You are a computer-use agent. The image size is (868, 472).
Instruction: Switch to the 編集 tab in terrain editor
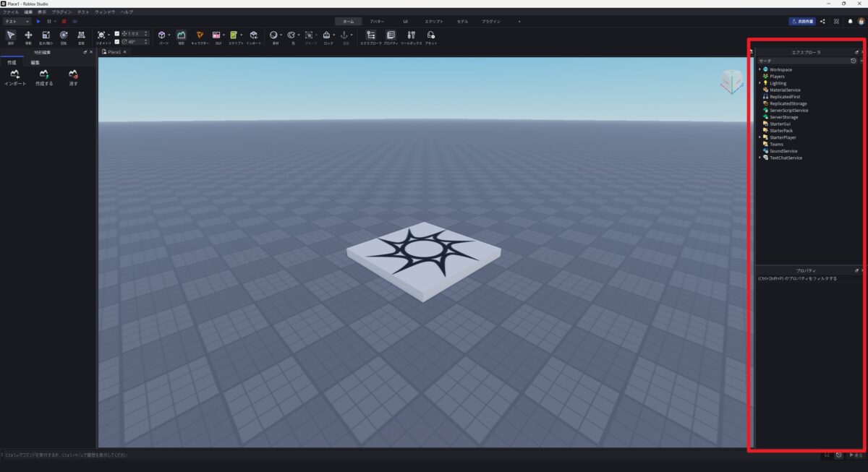coord(35,63)
